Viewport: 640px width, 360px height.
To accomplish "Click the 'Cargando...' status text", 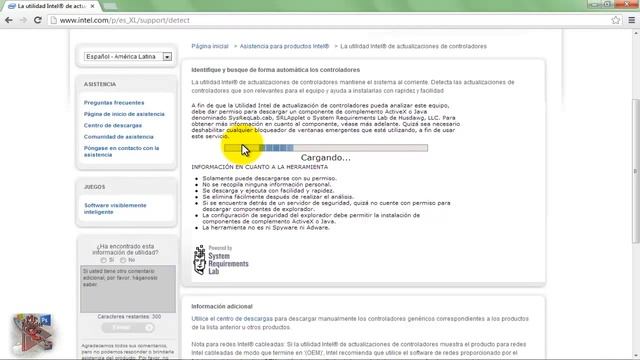I will [325, 158].
